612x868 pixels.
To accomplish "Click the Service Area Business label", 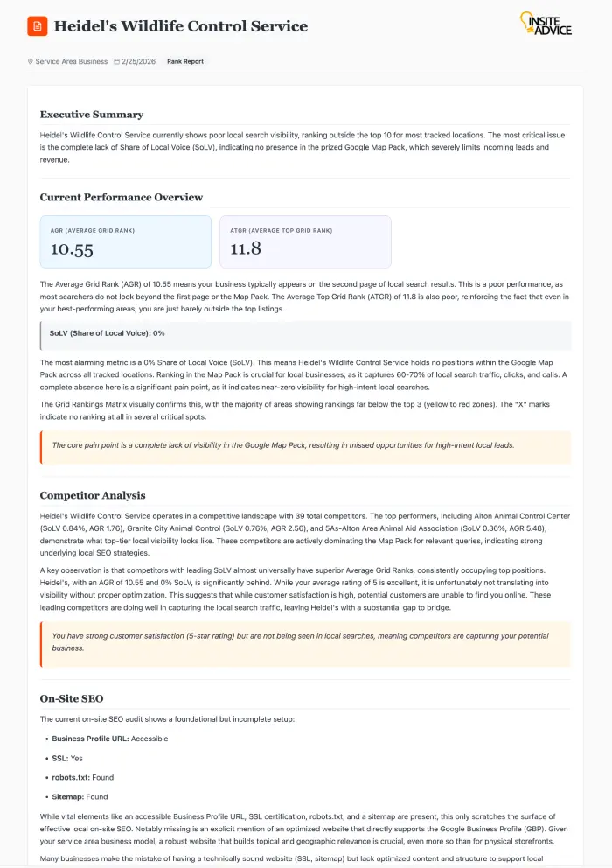I will coord(72,62).
